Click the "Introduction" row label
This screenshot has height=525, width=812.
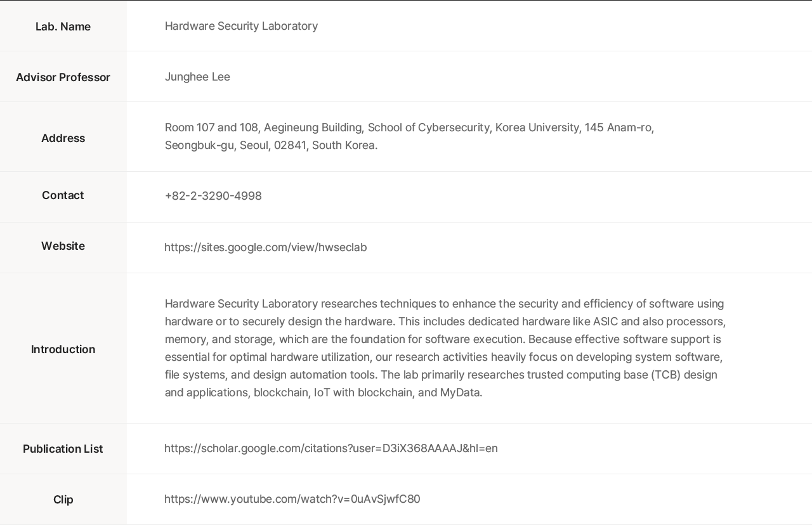coord(63,349)
